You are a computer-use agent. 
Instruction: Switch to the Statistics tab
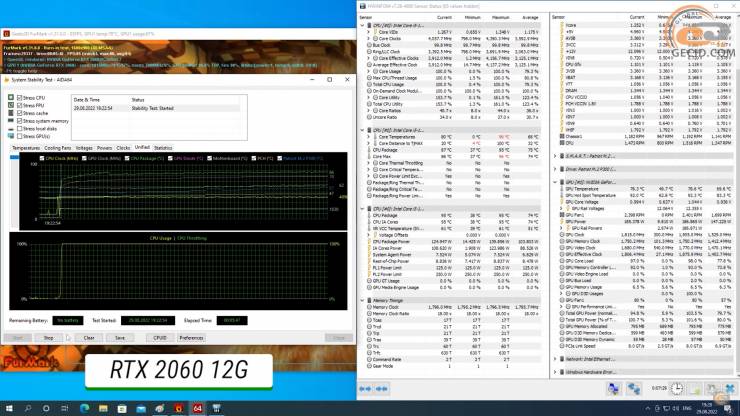(x=163, y=148)
